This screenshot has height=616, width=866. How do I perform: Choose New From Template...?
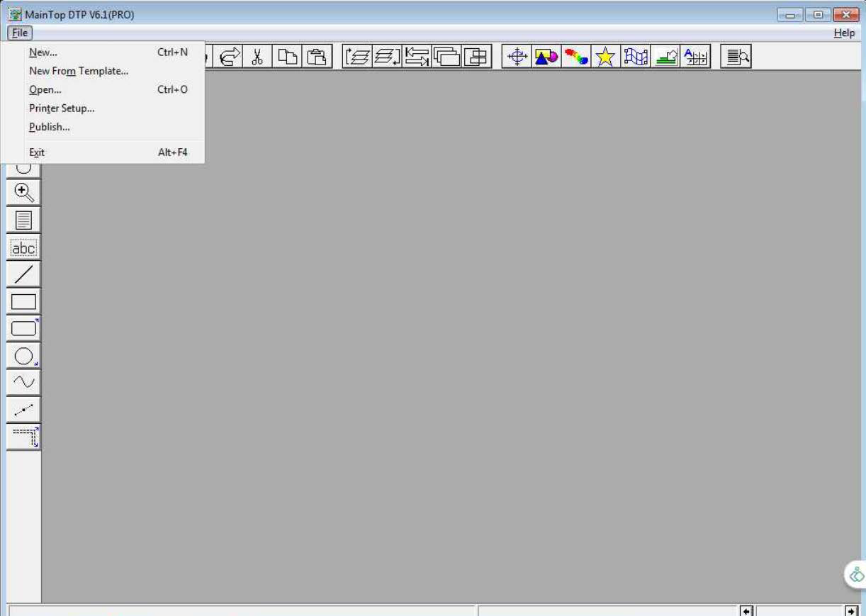point(103,71)
